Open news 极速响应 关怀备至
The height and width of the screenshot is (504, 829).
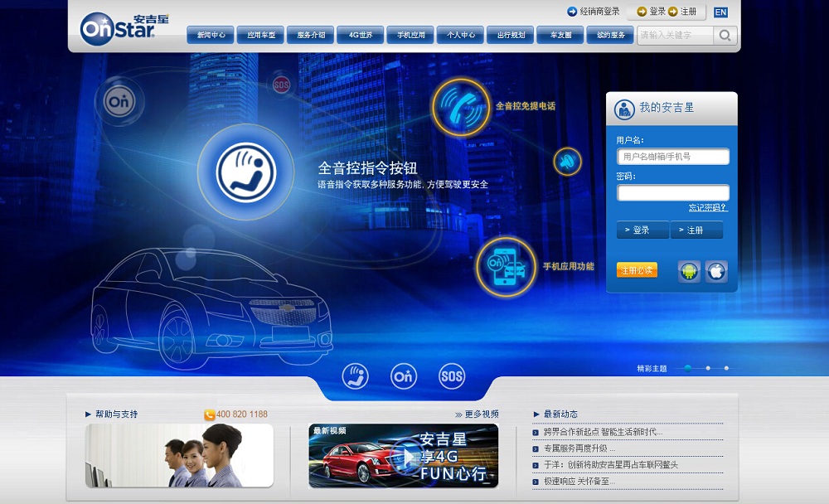(x=579, y=482)
